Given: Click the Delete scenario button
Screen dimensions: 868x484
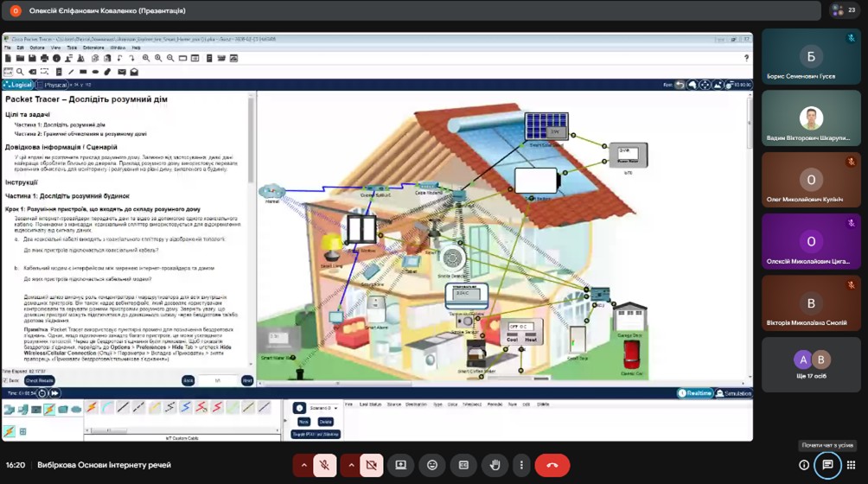Looking at the screenshot, I should point(325,422).
